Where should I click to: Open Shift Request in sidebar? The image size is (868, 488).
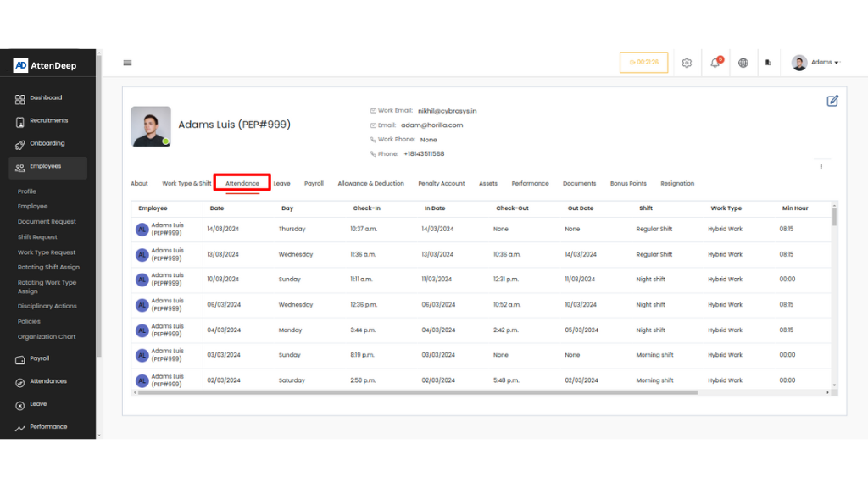click(38, 237)
